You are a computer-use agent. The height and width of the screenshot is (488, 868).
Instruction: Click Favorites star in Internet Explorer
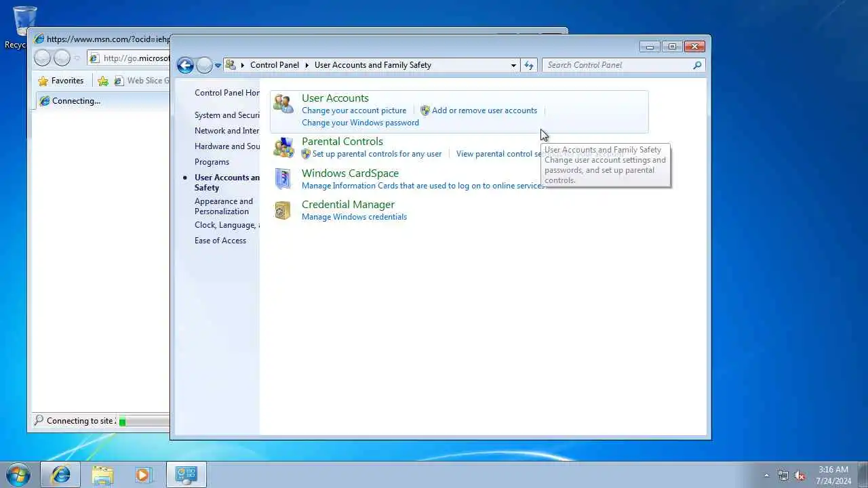click(43, 81)
